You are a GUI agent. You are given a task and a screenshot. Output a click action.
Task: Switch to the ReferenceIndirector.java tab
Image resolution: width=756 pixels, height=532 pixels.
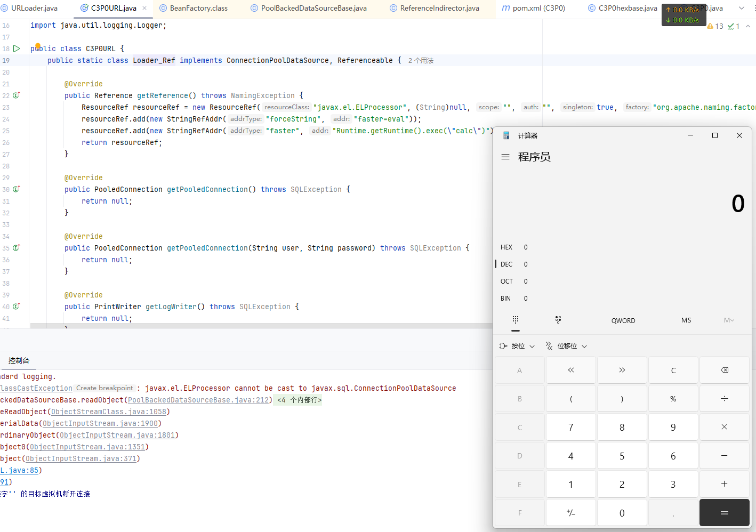pyautogui.click(x=434, y=8)
